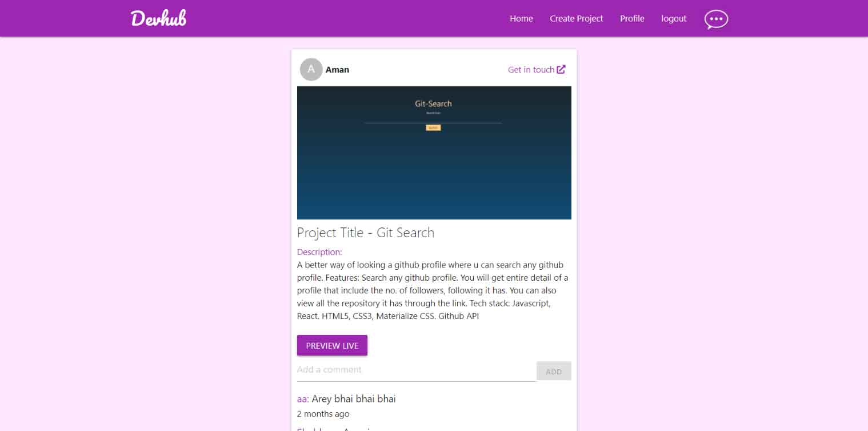Click commenter name aa
The image size is (868, 431).
pyautogui.click(x=303, y=399)
